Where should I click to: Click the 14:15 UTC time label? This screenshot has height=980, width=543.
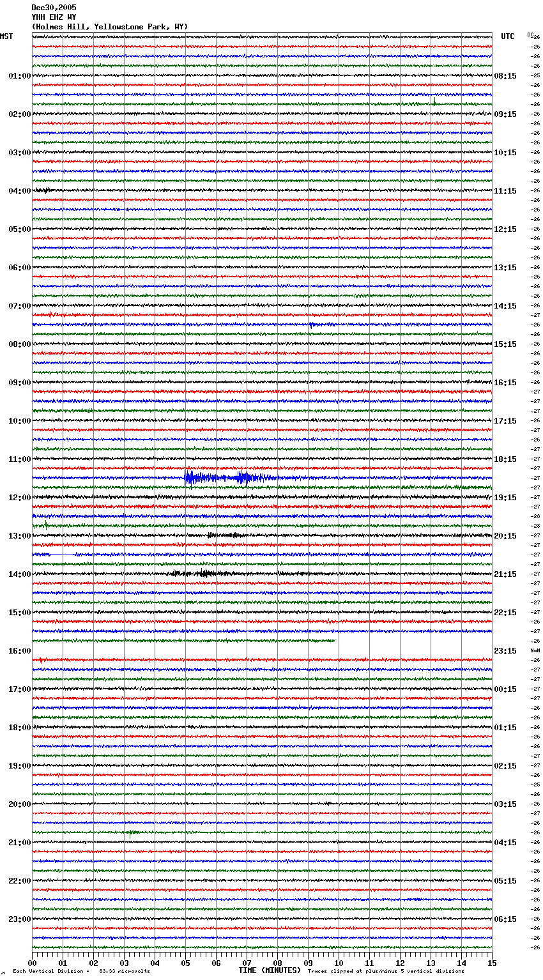coord(505,306)
